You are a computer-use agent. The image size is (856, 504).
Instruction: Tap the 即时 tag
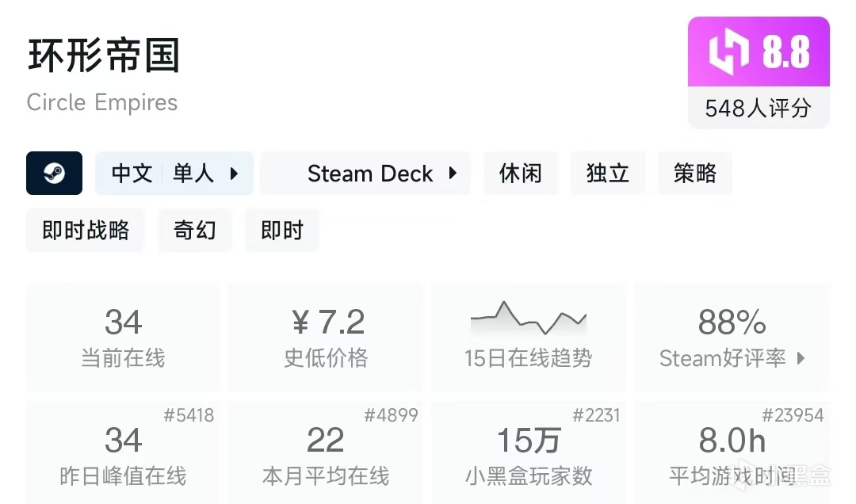(282, 230)
